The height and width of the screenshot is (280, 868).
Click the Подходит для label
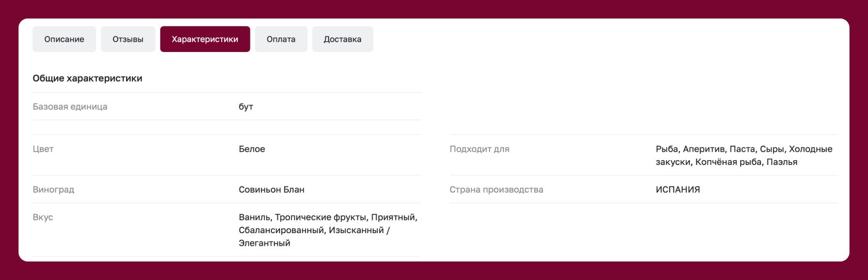coord(479,149)
